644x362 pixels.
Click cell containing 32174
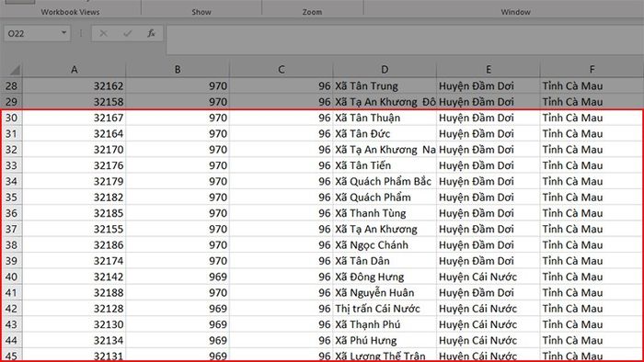tap(74, 261)
